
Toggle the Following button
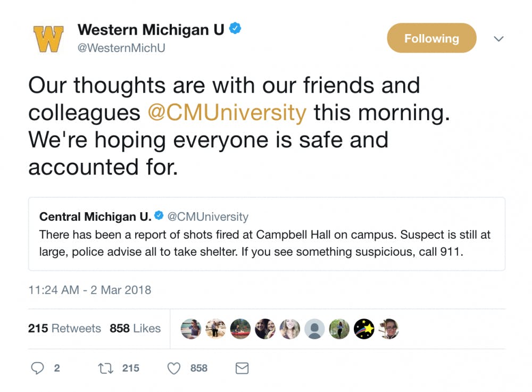(x=431, y=38)
